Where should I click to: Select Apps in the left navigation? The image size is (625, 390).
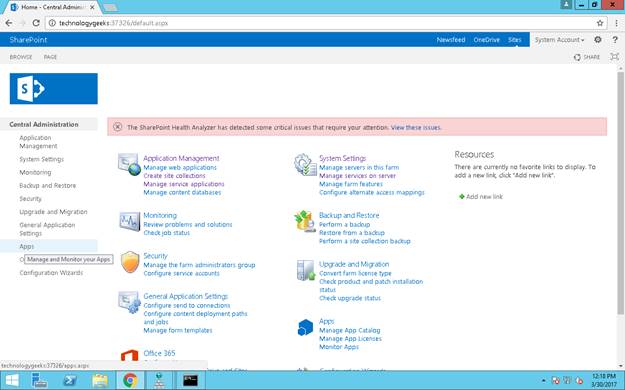point(27,246)
